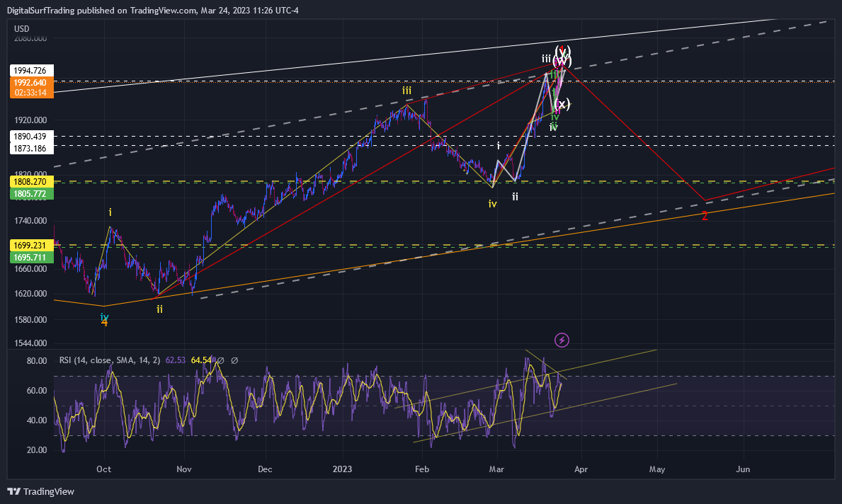The image size is (842, 504).
Task: Select the white (x) wave label
Action: click(562, 104)
